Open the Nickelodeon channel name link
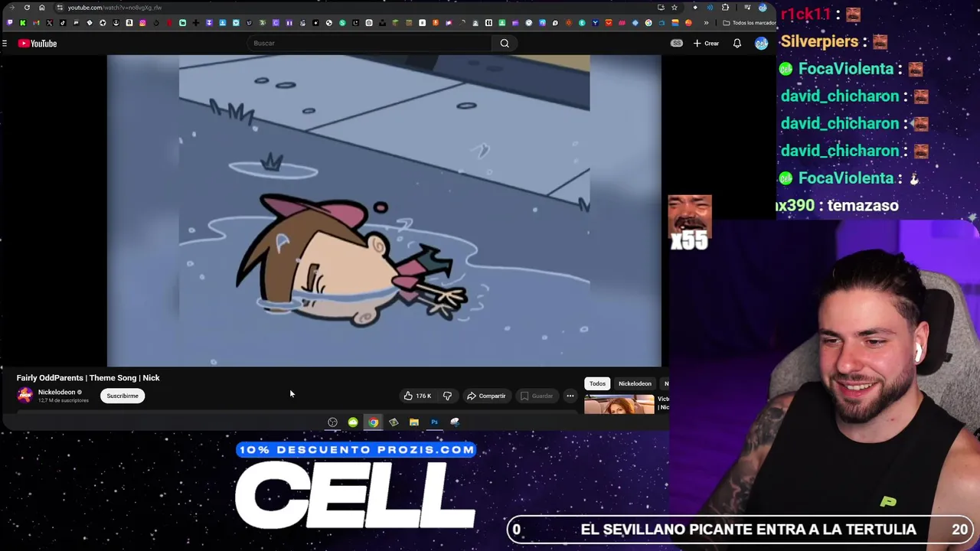Image resolution: width=980 pixels, height=551 pixels. coord(57,392)
